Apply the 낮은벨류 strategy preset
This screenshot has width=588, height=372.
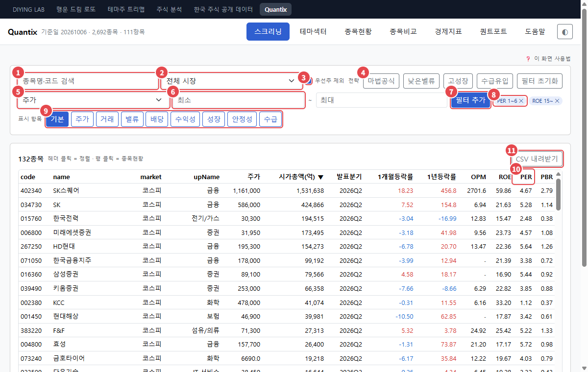click(x=421, y=81)
